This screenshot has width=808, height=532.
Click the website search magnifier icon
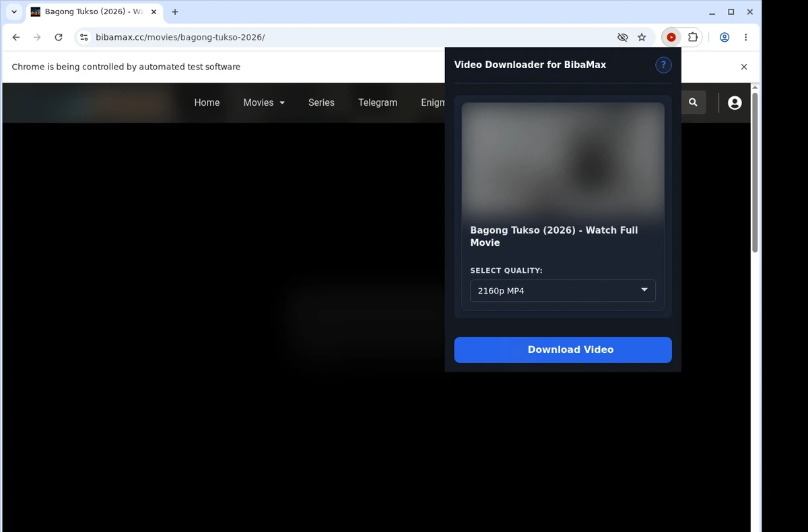(693, 102)
